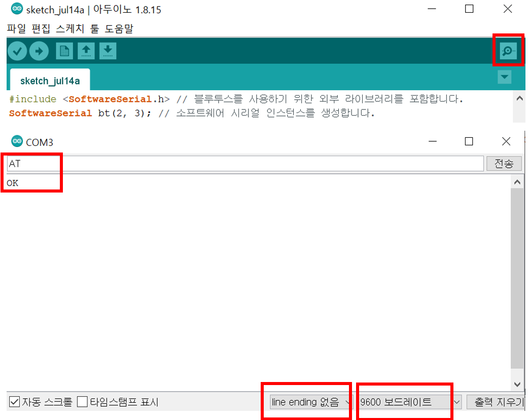528x420 pixels.
Task: Open the Serial Monitor magnifier icon
Action: [508, 51]
